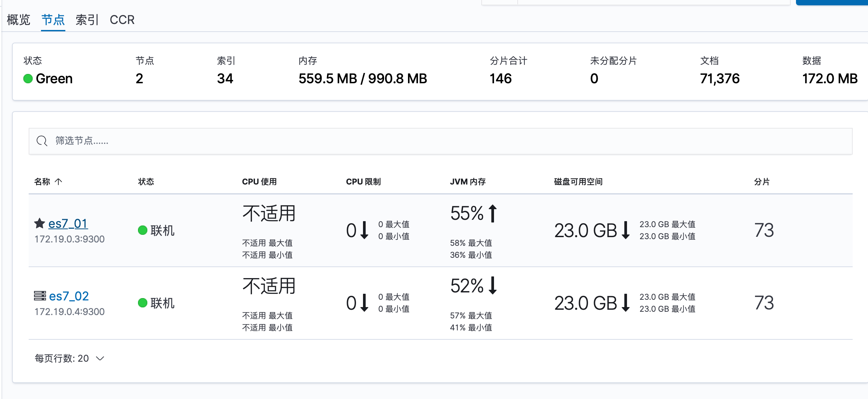868x399 pixels.
Task: Click the green Green cluster status dot
Action: click(28, 79)
